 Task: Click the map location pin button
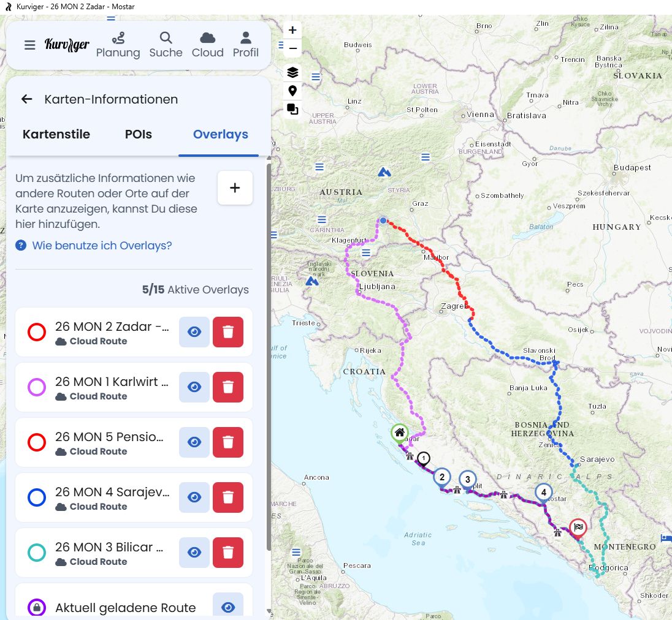click(x=292, y=91)
